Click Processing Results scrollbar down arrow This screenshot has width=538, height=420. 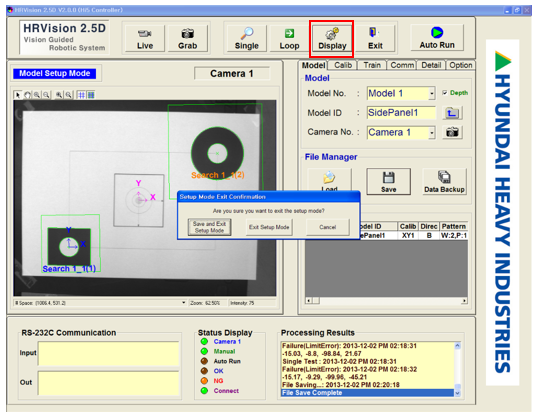tap(457, 393)
